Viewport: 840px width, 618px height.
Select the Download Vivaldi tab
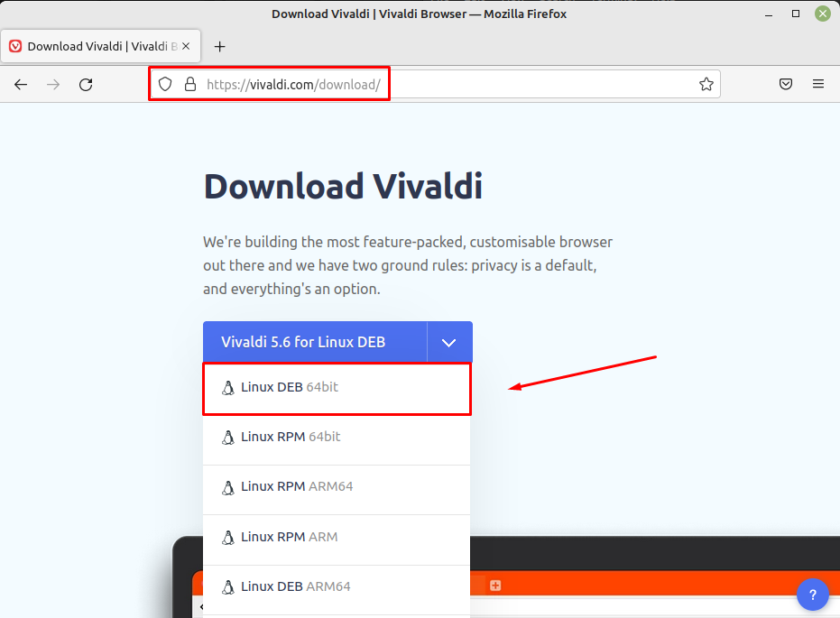101,46
